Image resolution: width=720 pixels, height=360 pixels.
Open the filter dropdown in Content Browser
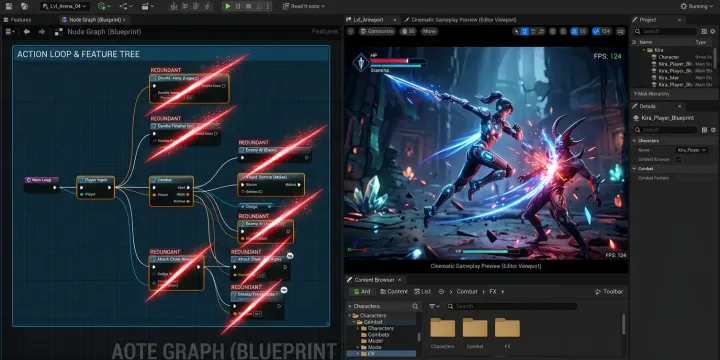[434, 306]
